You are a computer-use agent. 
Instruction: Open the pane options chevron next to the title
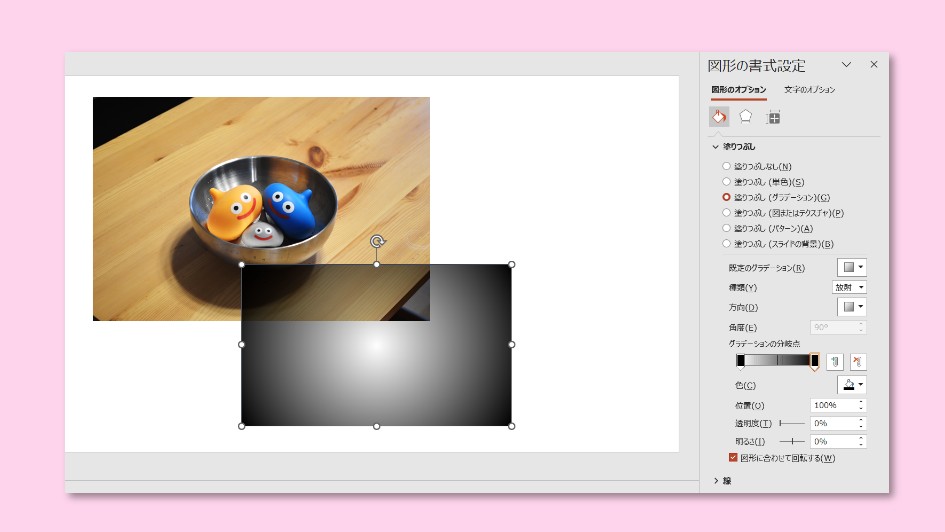(846, 64)
